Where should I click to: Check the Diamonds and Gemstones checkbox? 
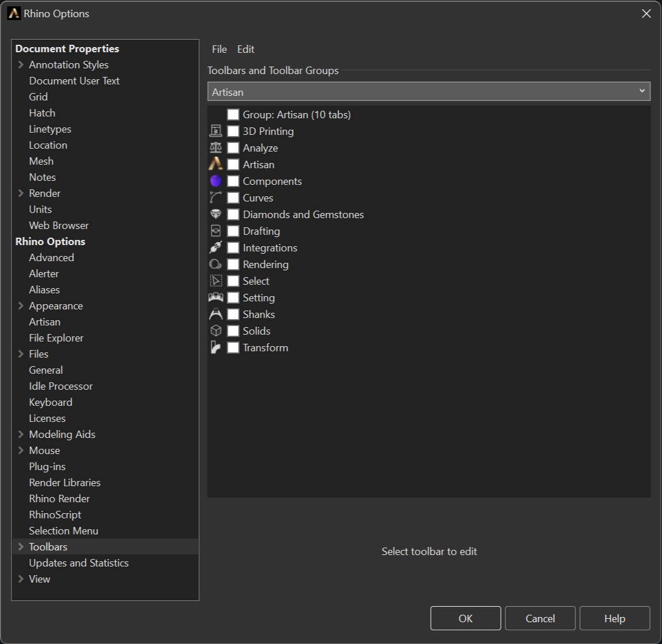click(x=233, y=215)
